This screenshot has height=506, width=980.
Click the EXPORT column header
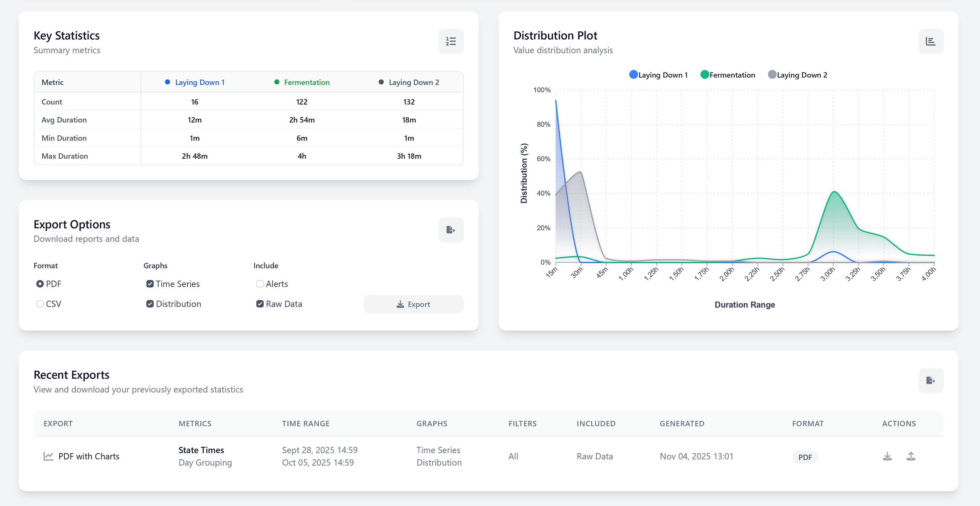click(58, 423)
